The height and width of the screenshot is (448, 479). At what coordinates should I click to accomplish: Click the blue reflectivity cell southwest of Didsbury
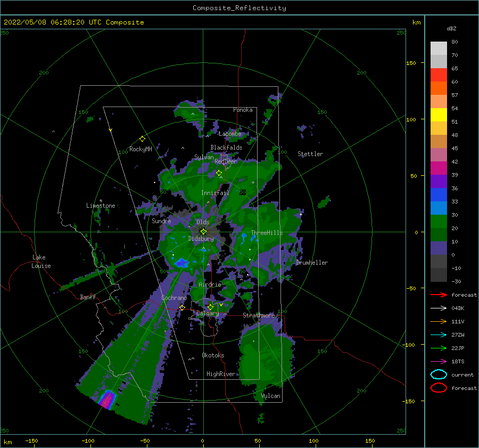[182, 263]
